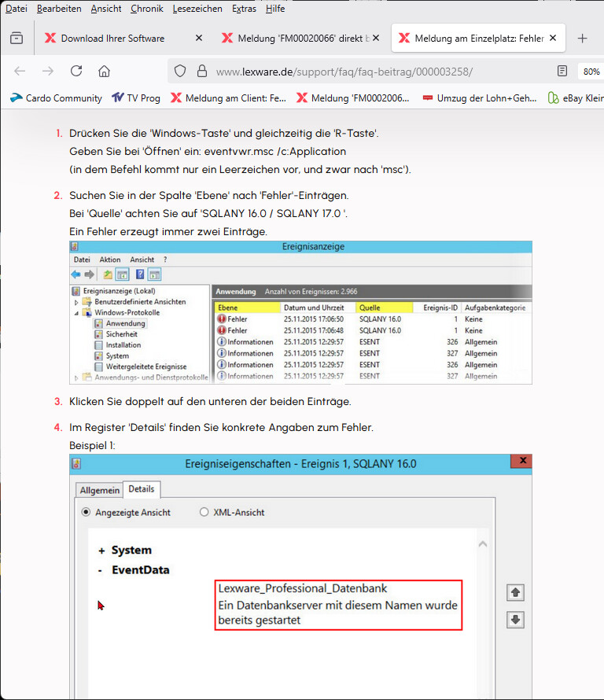604x700 pixels.
Task: Sort by the 'Quelle' column header
Action: tap(384, 308)
